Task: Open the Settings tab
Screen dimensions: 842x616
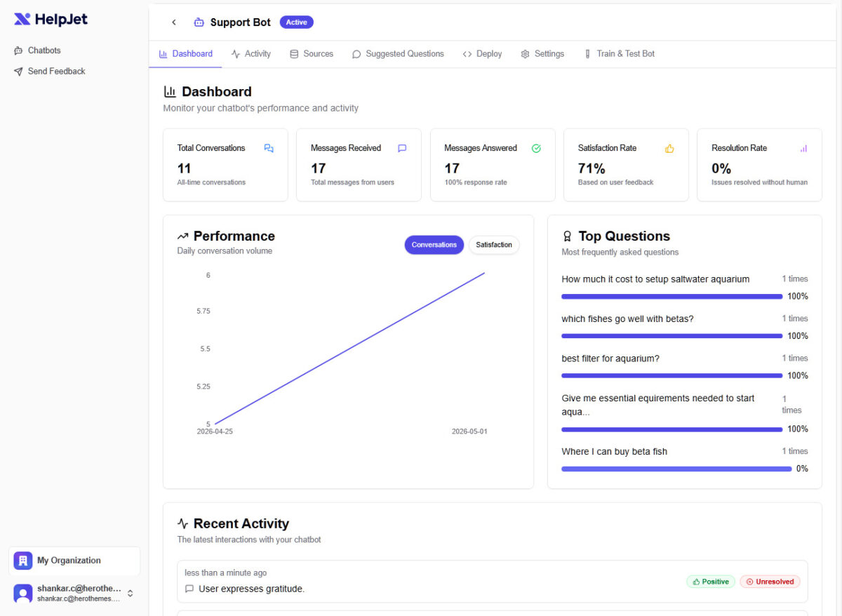Action: pos(542,53)
